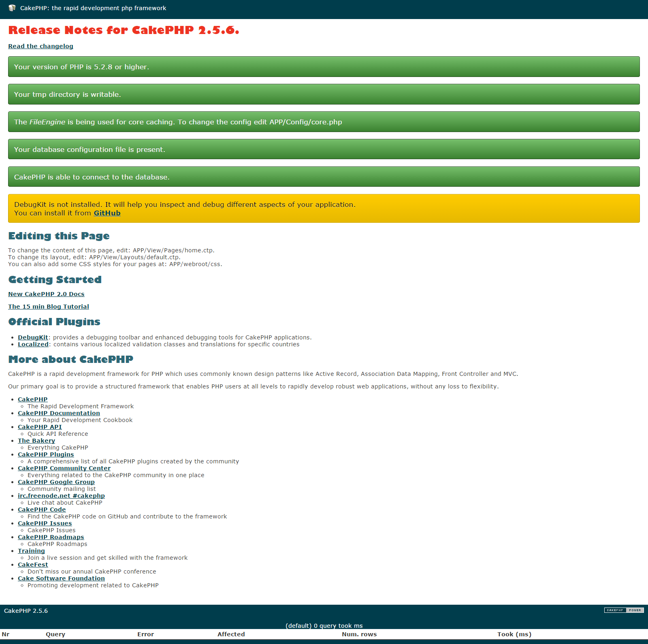Click 'Your database configuration file is present' notice
This screenshot has height=644, width=648.
coord(324,149)
